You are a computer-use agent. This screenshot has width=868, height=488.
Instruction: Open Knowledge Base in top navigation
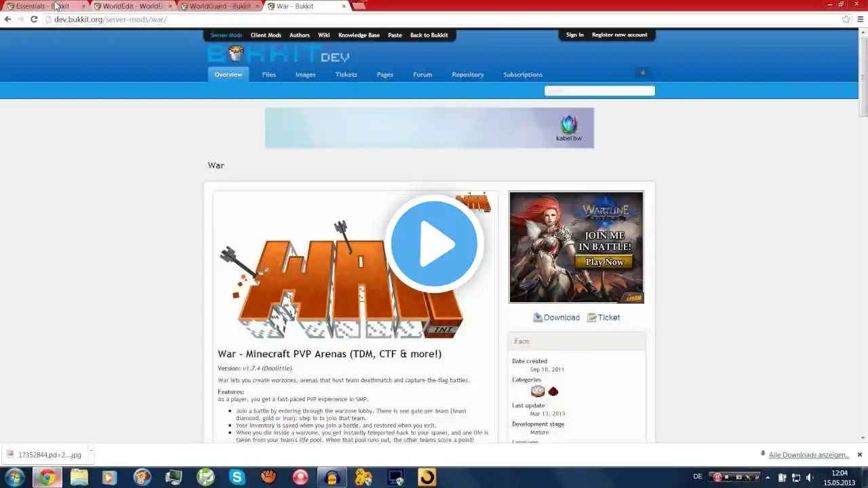(359, 35)
